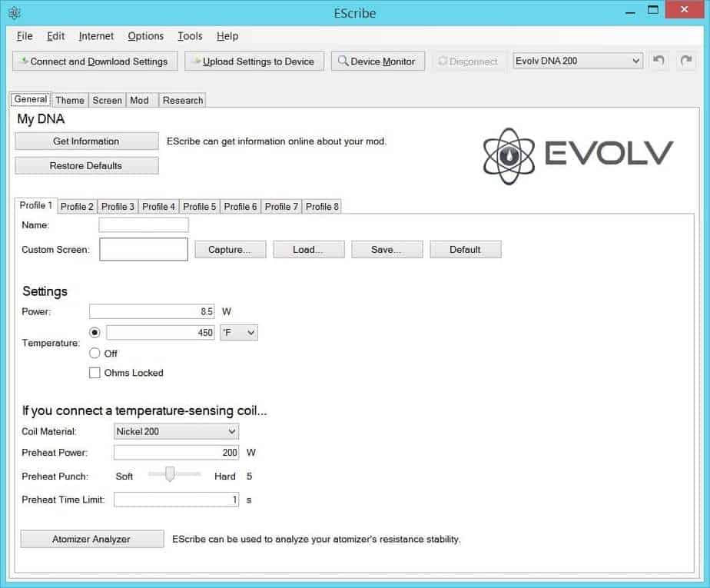Screen dimensions: 710x588
Task: Open the Tools menu
Action: (190, 36)
